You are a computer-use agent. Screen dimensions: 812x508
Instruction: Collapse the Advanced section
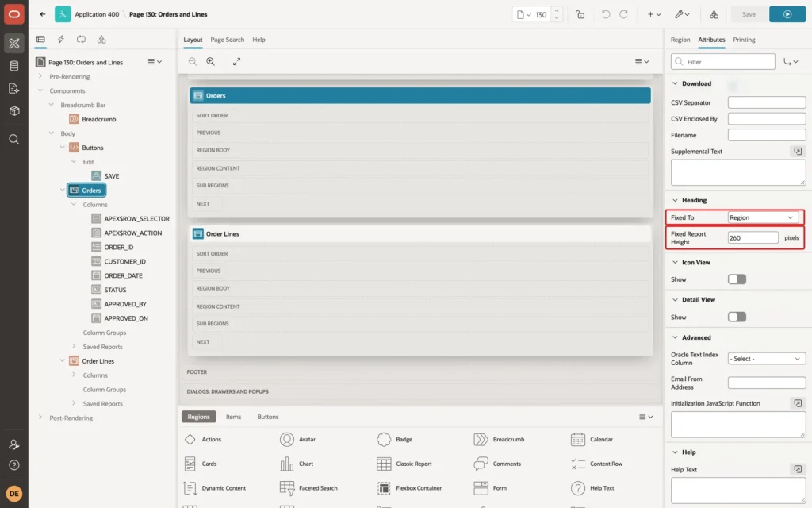coord(675,337)
